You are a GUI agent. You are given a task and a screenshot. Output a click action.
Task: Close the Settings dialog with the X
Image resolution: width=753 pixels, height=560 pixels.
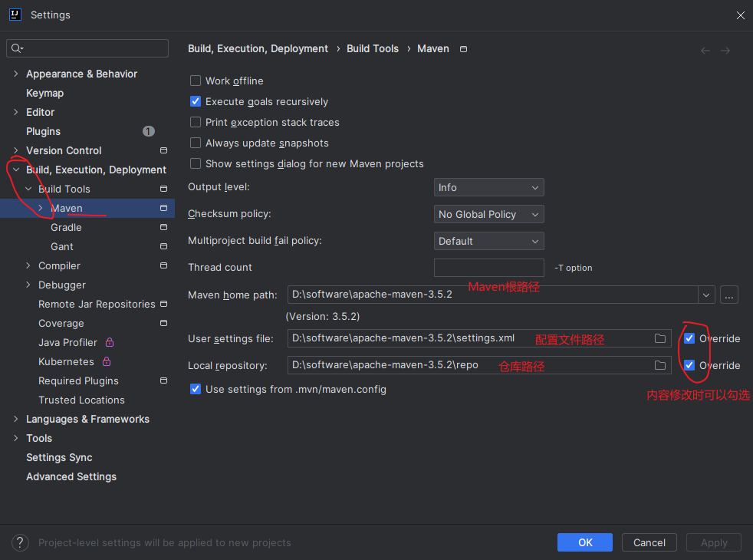point(740,15)
